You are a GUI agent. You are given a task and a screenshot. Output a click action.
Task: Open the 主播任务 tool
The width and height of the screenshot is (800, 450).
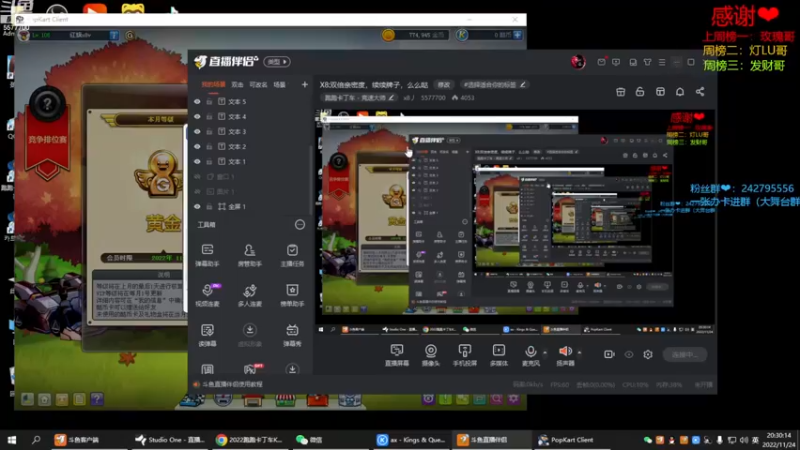(x=292, y=255)
